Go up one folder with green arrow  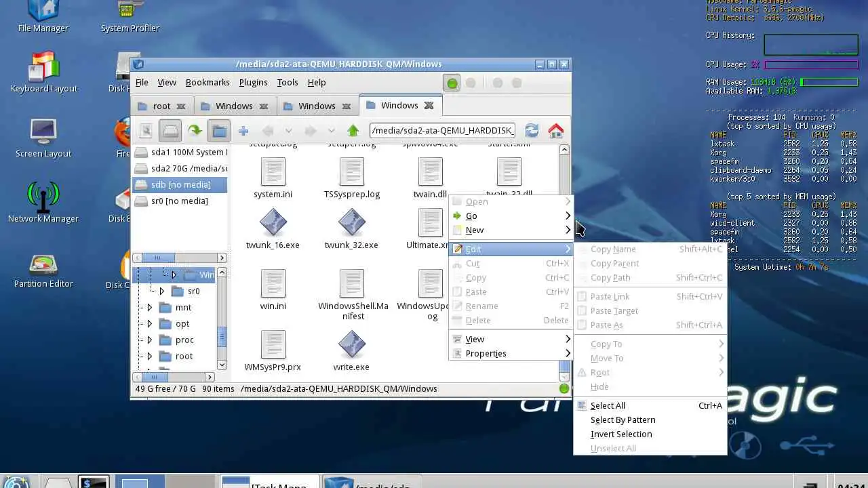tap(353, 131)
